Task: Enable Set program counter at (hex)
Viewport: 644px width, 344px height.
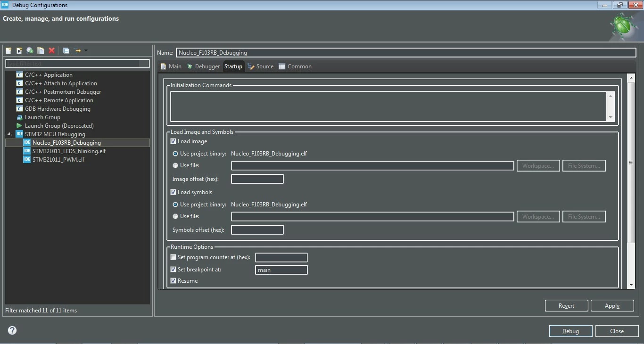Action: pyautogui.click(x=173, y=257)
